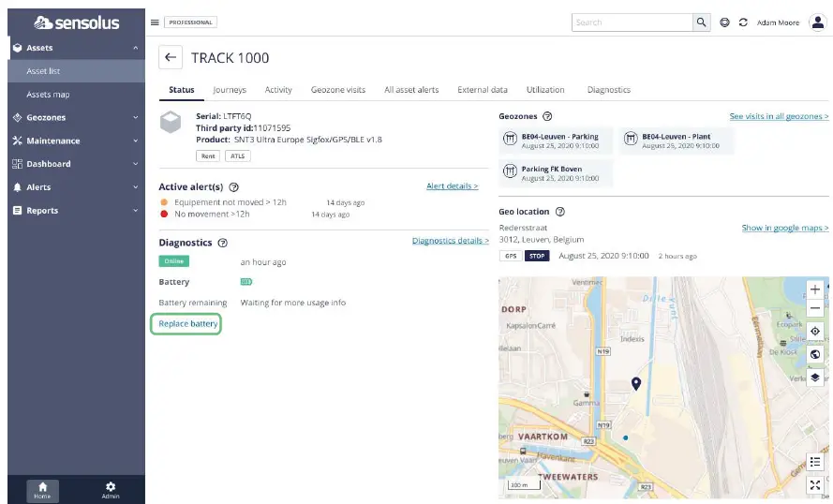Switch to the External data tab
Viewport: 833px width, 504px height.
coord(483,90)
